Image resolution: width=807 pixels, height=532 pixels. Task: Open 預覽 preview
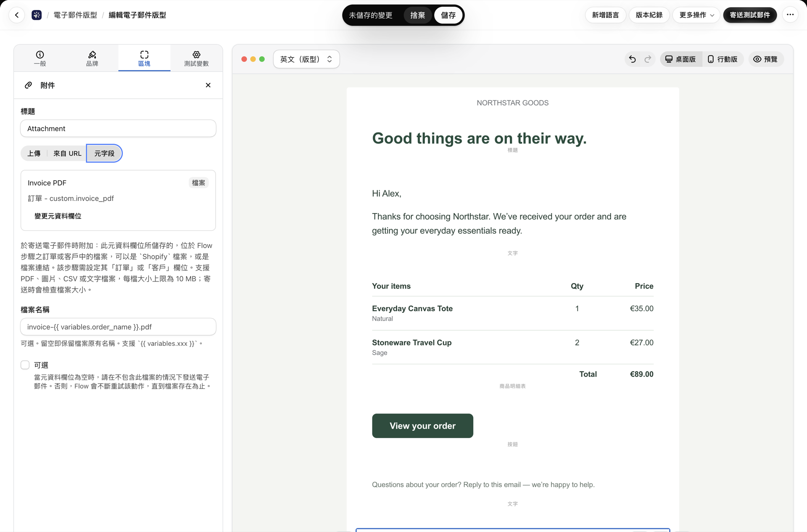pos(766,59)
